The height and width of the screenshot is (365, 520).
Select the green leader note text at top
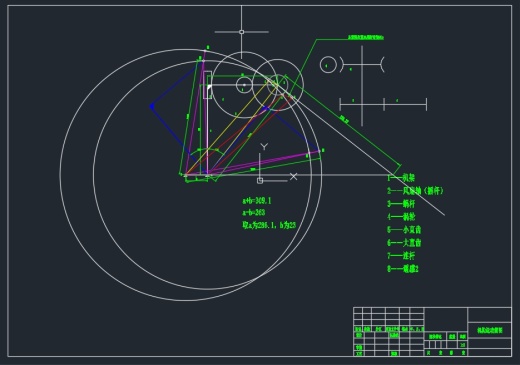pyautogui.click(x=366, y=37)
